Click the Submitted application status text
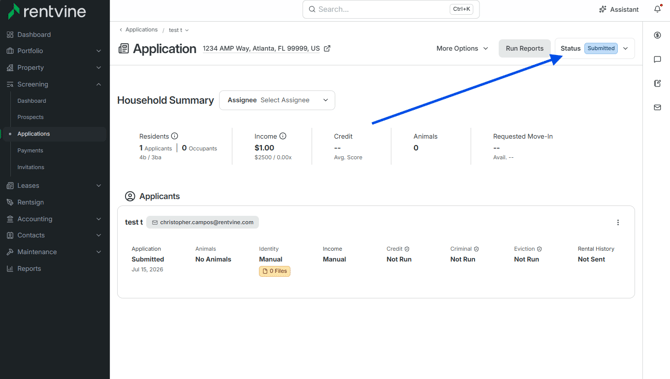Image resolution: width=670 pixels, height=379 pixels. [148, 259]
